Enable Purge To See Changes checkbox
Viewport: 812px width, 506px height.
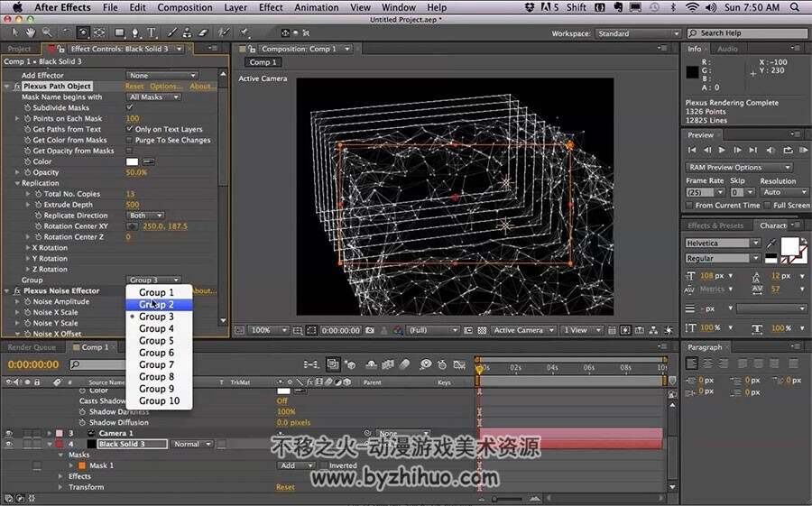[129, 140]
